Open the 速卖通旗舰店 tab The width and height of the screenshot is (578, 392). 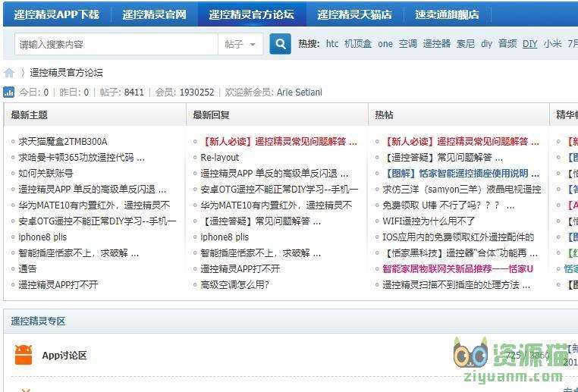tap(447, 14)
